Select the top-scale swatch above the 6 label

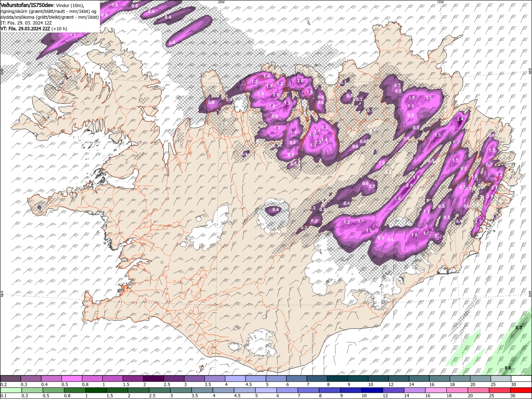pos(296,379)
